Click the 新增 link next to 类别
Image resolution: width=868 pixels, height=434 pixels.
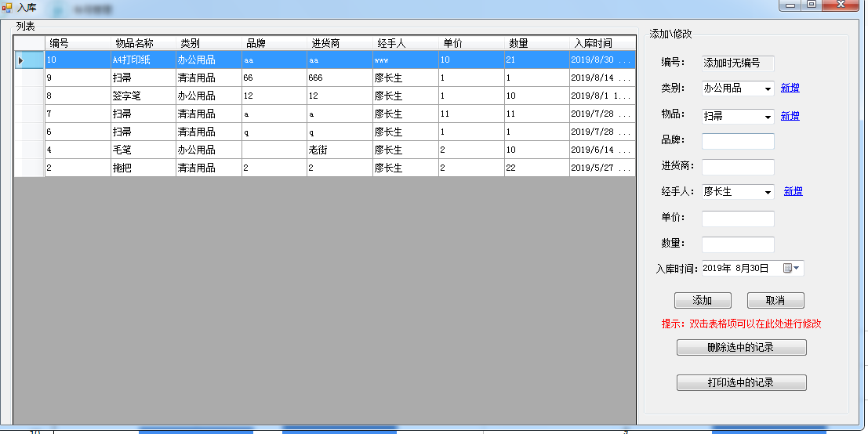tap(790, 89)
